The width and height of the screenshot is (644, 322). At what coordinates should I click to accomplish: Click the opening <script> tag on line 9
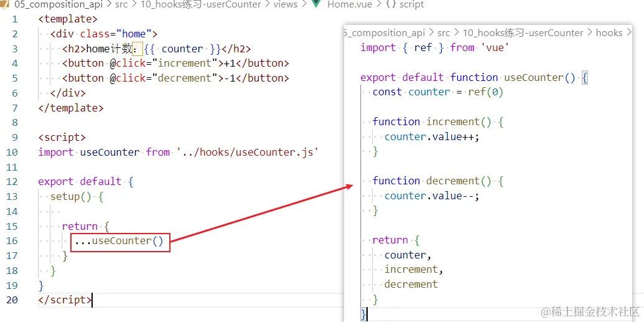[62, 138]
